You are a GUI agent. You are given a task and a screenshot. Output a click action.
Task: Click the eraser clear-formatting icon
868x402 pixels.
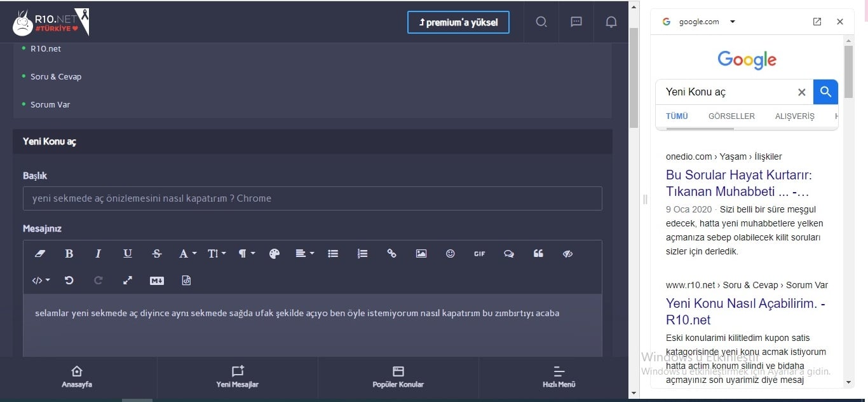[40, 254]
